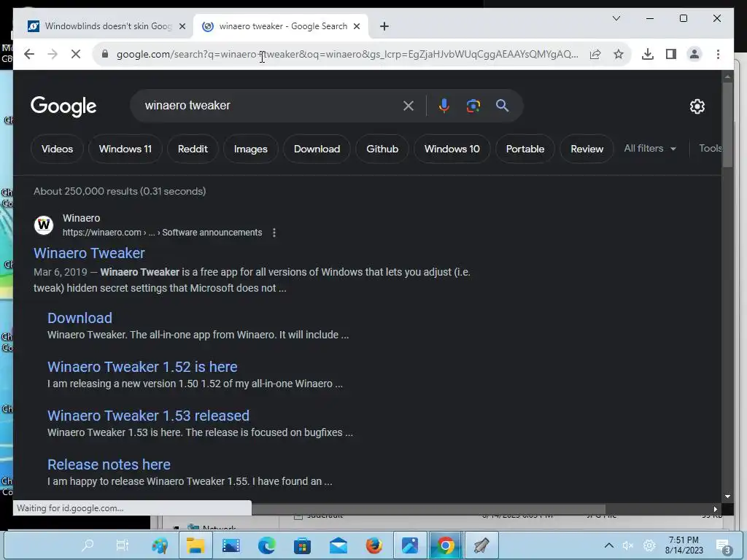
Task: Stop loading the page with X button
Action: (x=76, y=54)
